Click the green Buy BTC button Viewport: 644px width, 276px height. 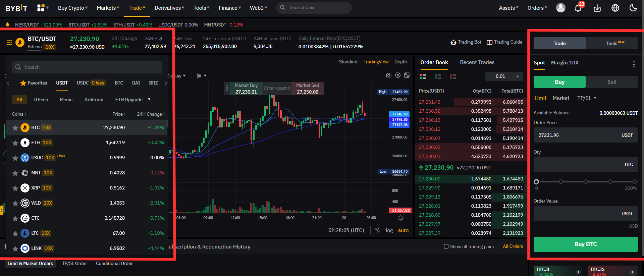point(586,244)
